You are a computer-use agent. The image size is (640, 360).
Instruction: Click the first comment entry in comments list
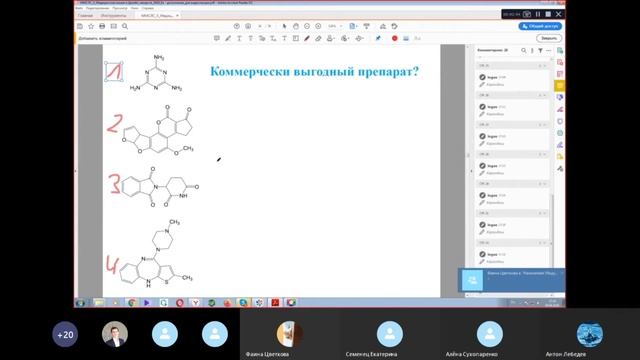coord(513,80)
